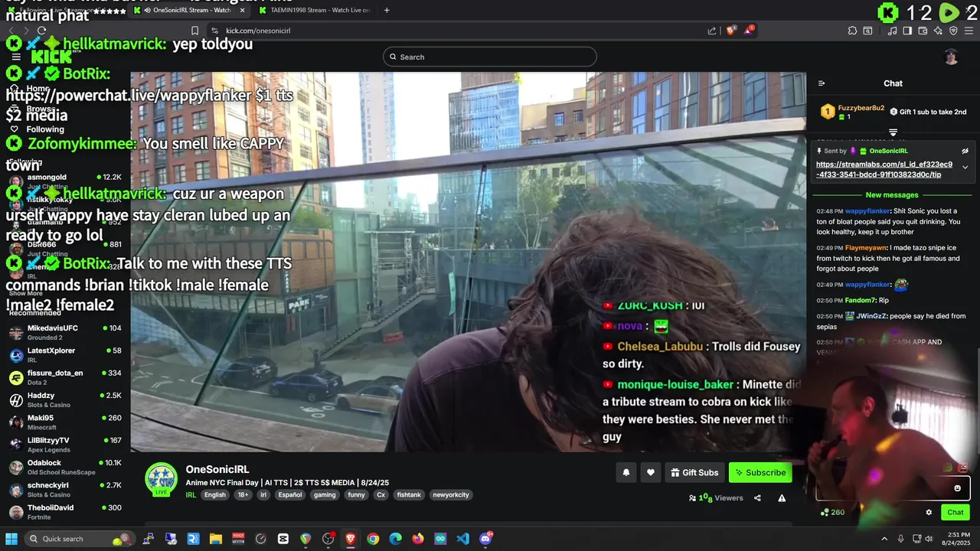Open schneckyirl recommended channel
Viewport: 980px width, 551px height.
point(65,490)
